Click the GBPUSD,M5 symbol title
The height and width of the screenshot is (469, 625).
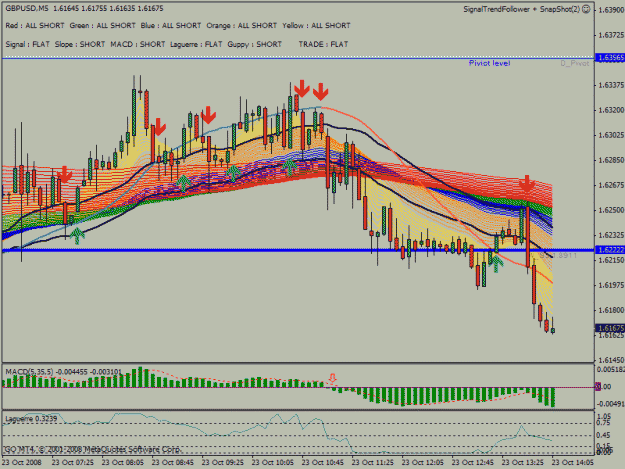27,8
